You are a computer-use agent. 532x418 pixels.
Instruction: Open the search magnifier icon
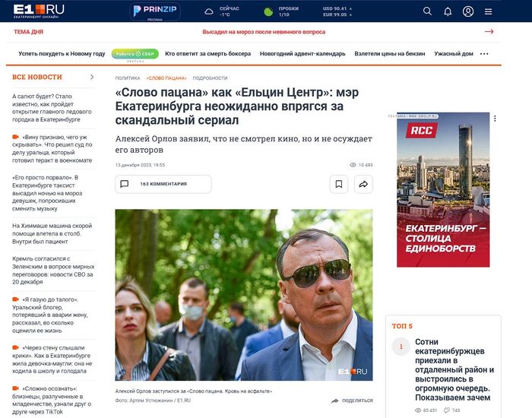[x=427, y=11]
